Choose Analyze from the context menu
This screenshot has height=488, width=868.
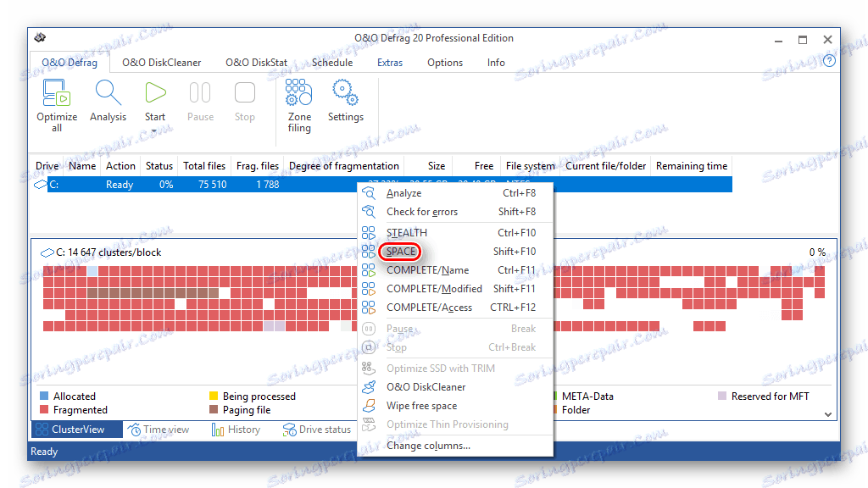click(x=455, y=193)
